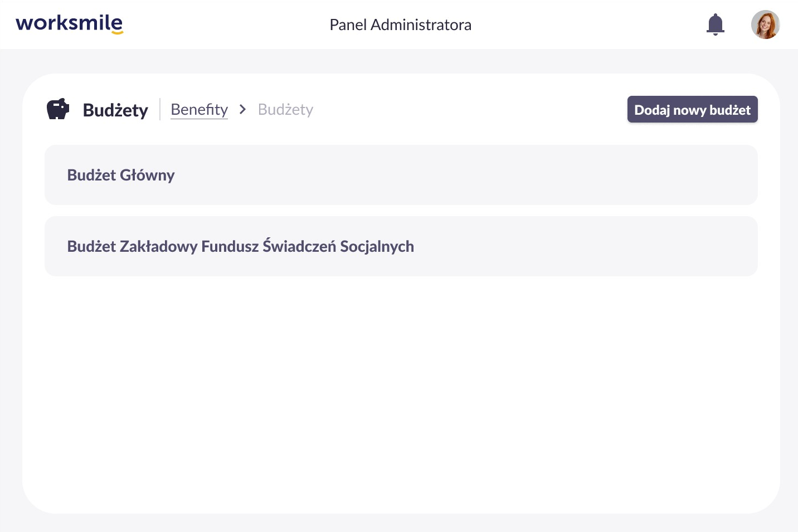This screenshot has height=532, width=798.
Task: Click the blank header area beside the bell
Action: click(613, 25)
